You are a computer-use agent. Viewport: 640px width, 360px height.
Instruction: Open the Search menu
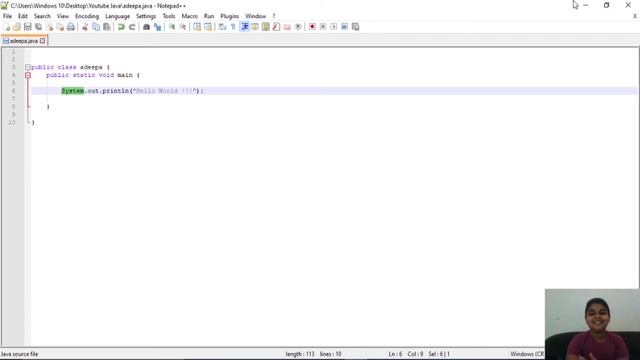pyautogui.click(x=42, y=16)
